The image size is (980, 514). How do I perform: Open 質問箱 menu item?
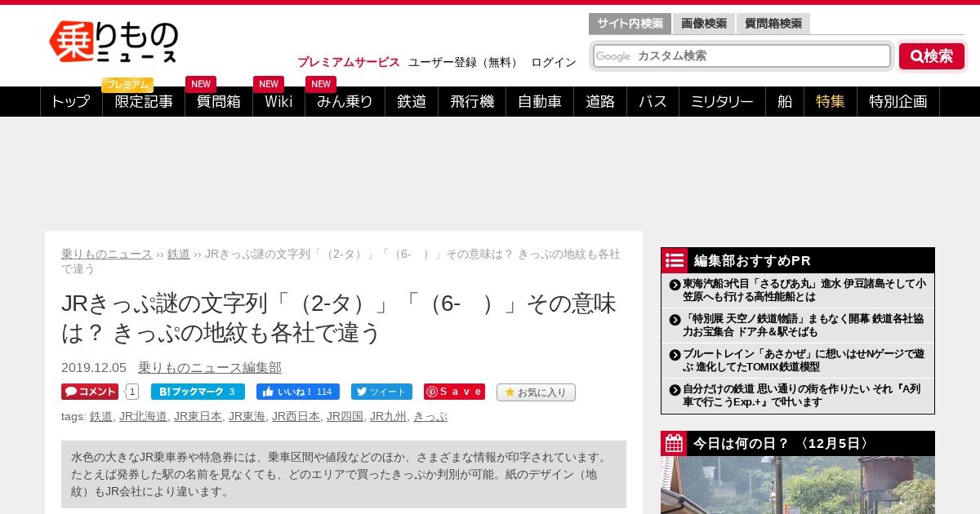pyautogui.click(x=219, y=102)
